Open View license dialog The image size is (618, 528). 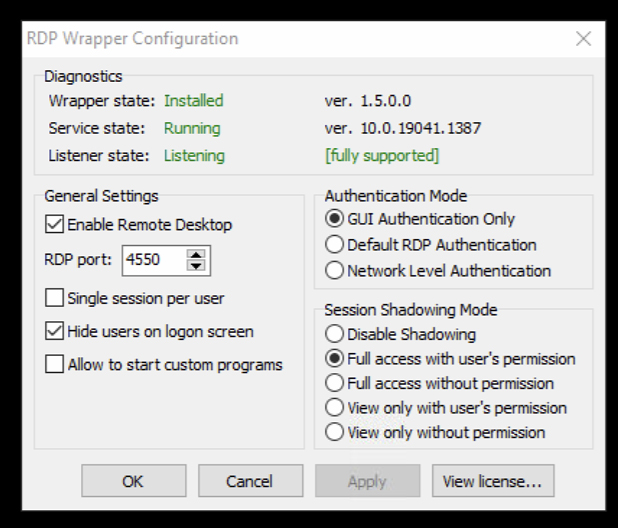tap(493, 481)
